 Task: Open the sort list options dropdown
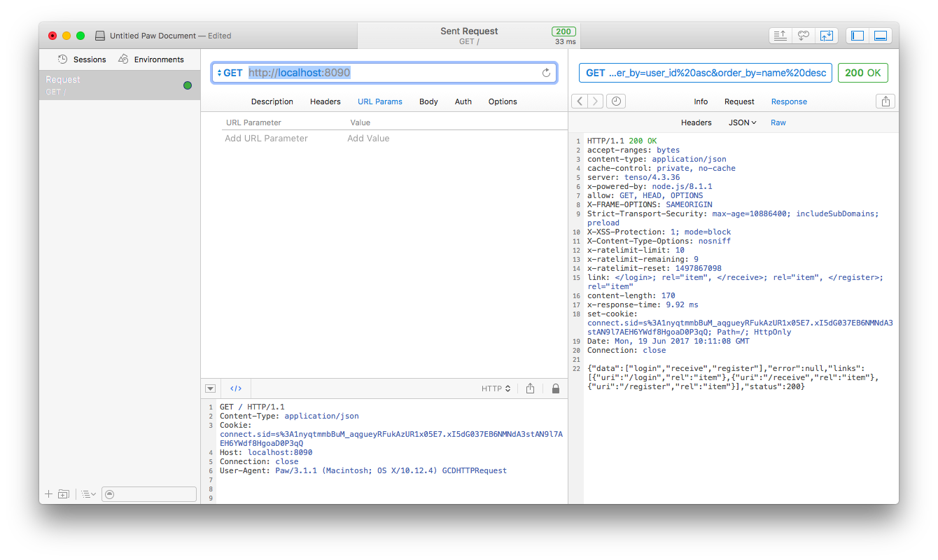pos(88,494)
